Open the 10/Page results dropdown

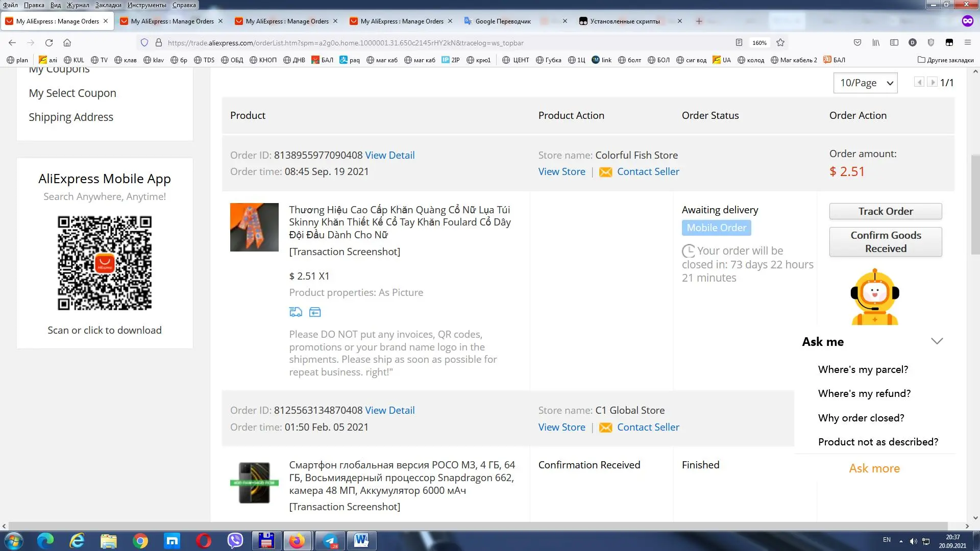coord(866,83)
